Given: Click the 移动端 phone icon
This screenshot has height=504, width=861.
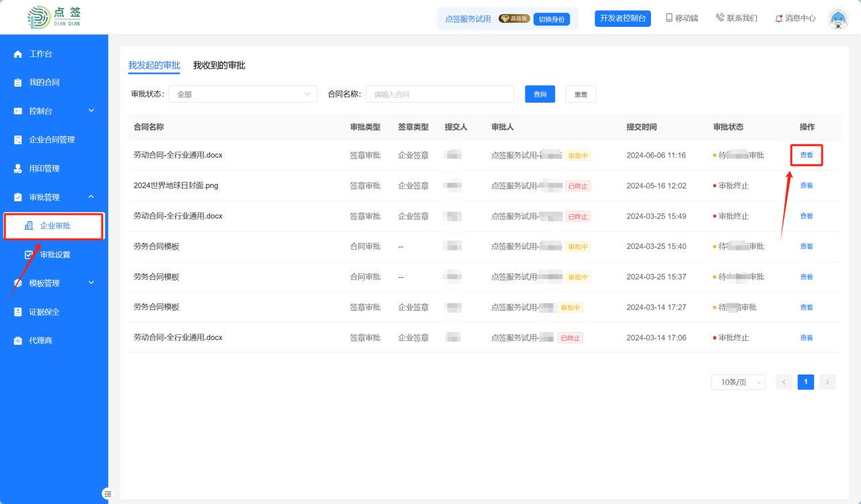Looking at the screenshot, I should point(669,18).
